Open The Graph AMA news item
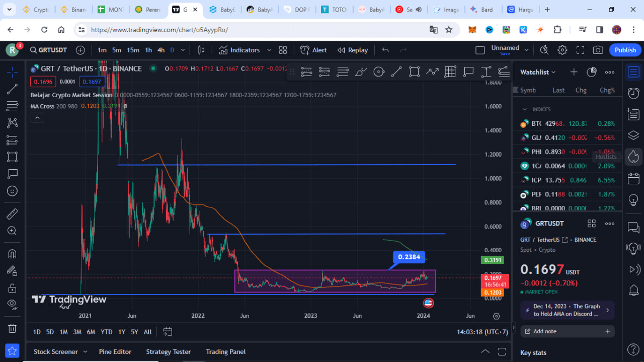644x362 pixels. (567, 310)
